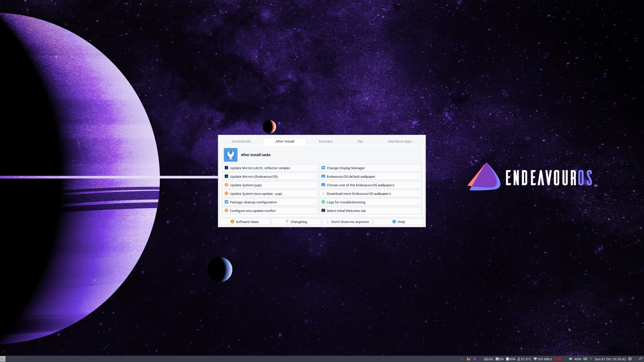The image size is (644, 362).
Task: Click the disk usage 53G indicator
Action: pos(488,359)
